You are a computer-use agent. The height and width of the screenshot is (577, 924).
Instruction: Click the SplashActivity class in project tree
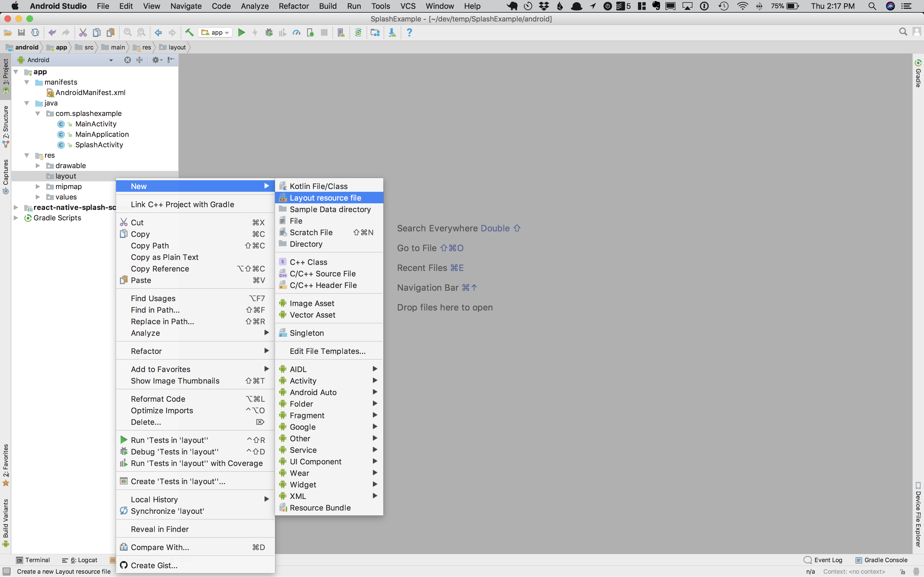[98, 144]
